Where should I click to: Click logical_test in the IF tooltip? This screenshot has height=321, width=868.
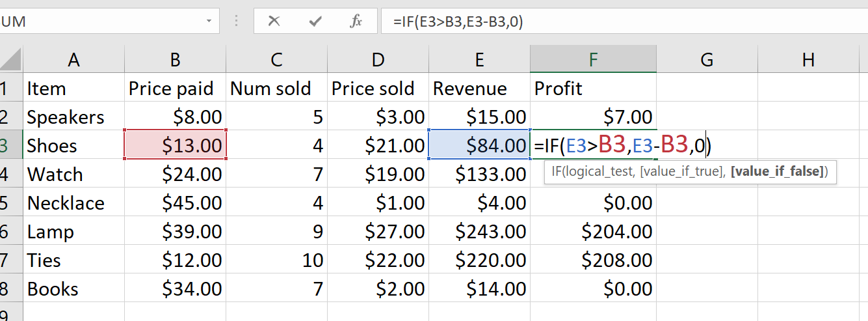pos(601,173)
